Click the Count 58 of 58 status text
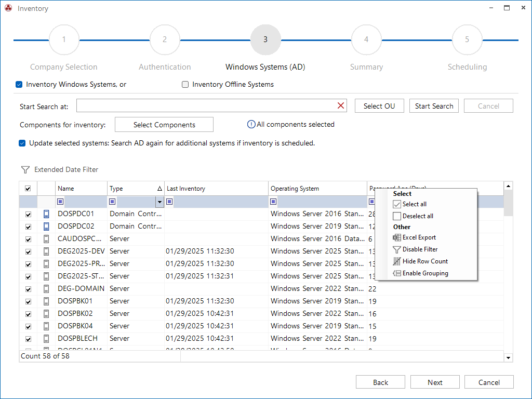The image size is (532, 399). 45,356
